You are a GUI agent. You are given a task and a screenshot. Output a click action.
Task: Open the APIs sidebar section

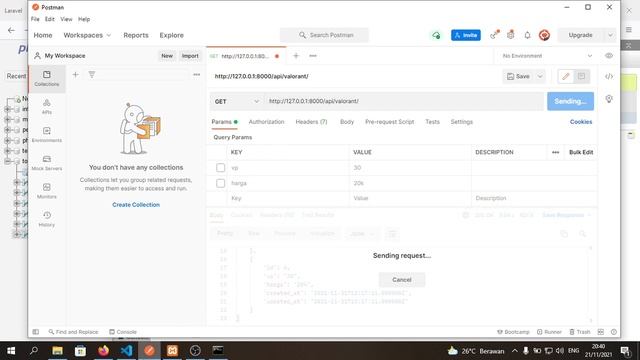click(x=47, y=107)
